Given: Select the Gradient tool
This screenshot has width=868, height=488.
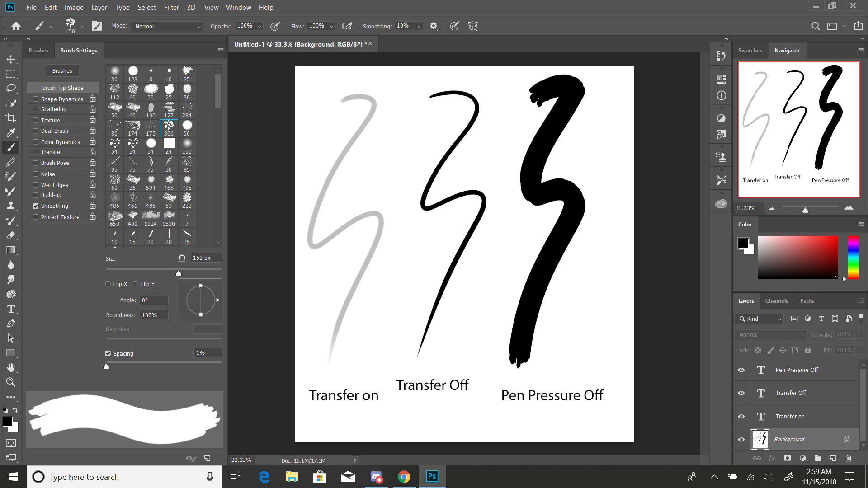Looking at the screenshot, I should click(11, 250).
